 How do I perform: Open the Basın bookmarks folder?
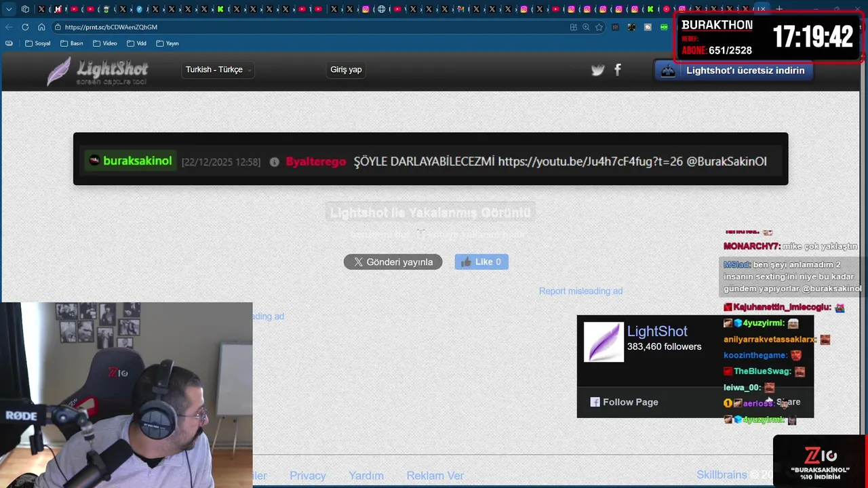coord(72,43)
